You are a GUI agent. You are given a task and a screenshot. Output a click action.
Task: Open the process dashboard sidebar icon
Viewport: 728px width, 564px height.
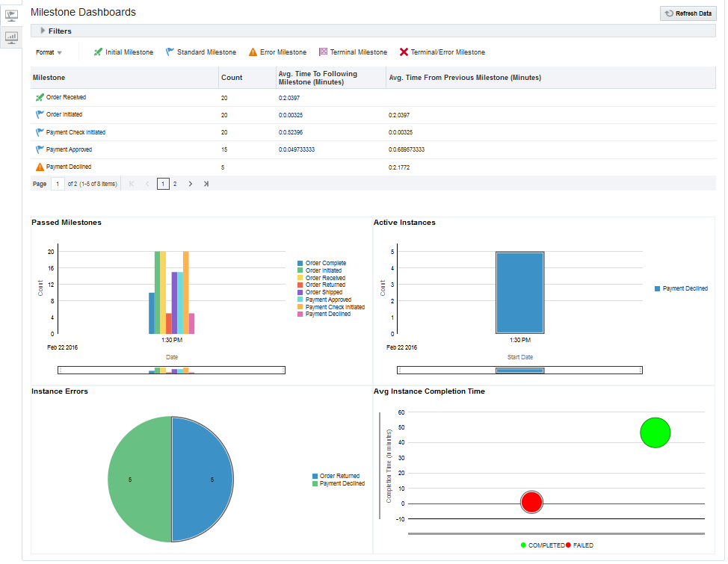click(11, 16)
